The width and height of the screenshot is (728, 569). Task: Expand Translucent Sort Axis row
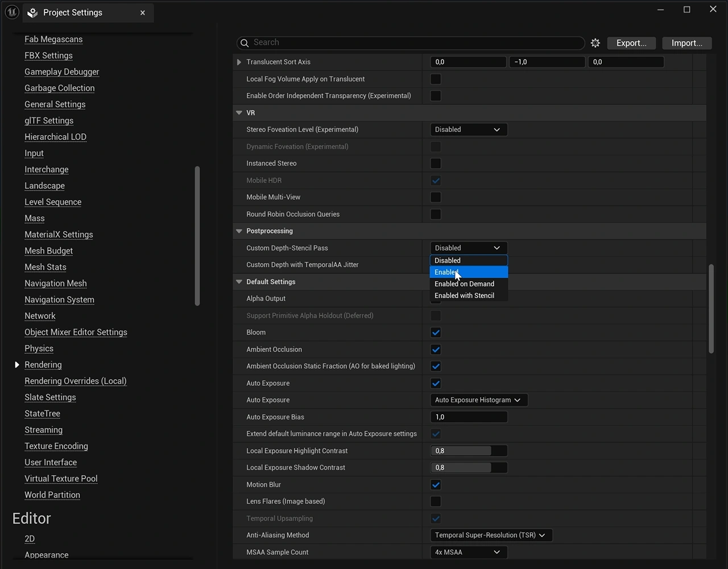tap(239, 62)
